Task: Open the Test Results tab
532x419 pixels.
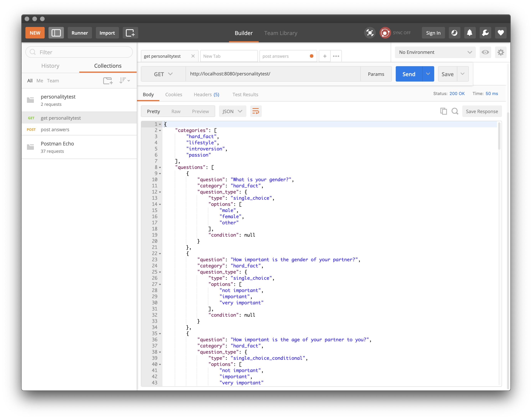Action: coord(245,94)
